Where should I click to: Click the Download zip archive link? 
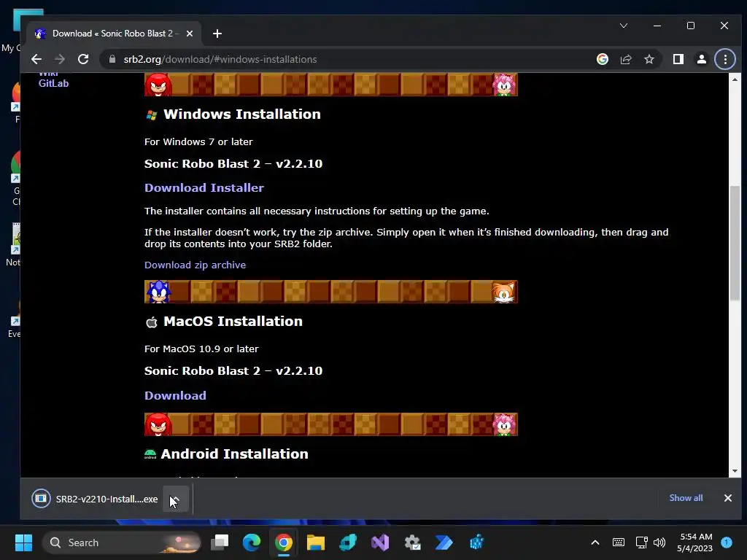195,265
